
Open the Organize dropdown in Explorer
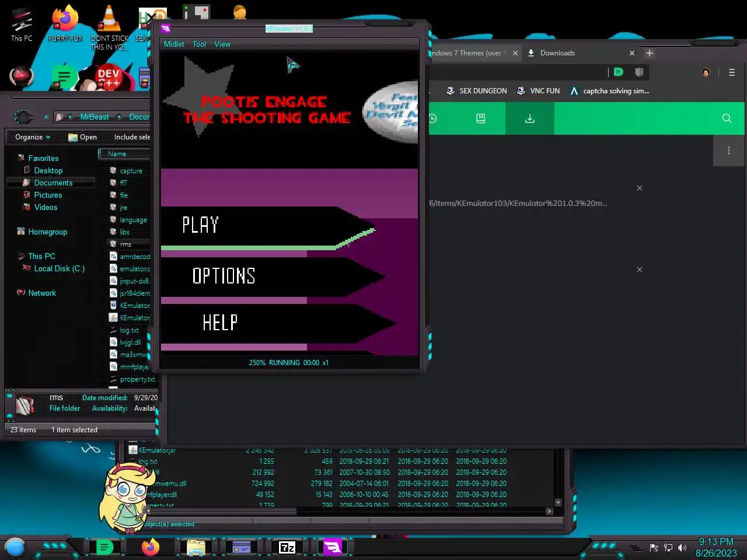click(x=33, y=137)
